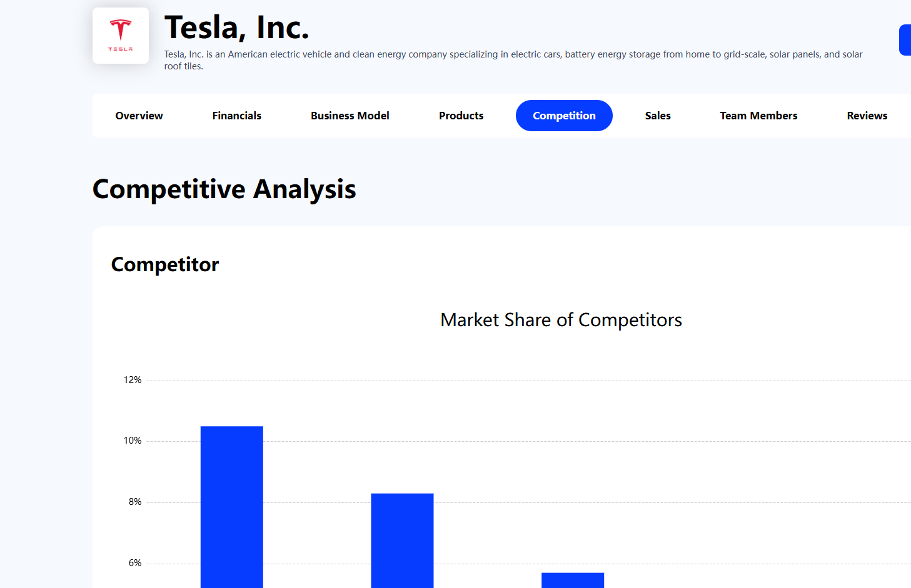
Task: Click 'Market Share of Competitors' chart title
Action: (x=561, y=320)
